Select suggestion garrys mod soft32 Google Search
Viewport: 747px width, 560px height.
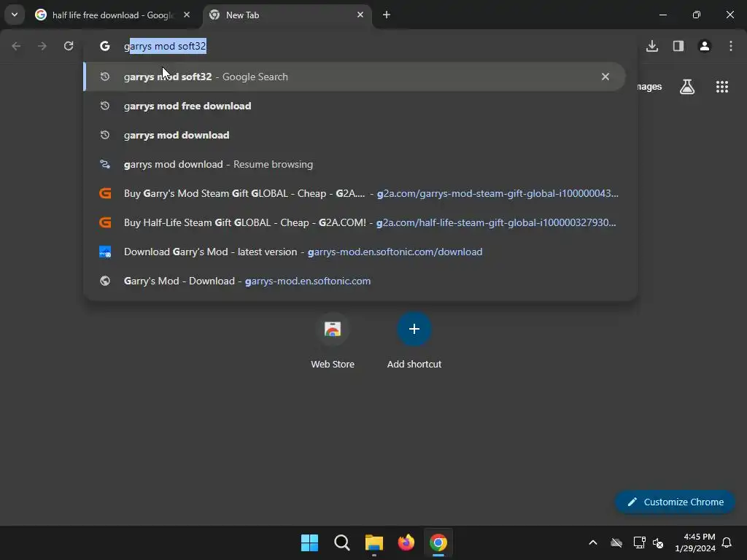click(355, 77)
